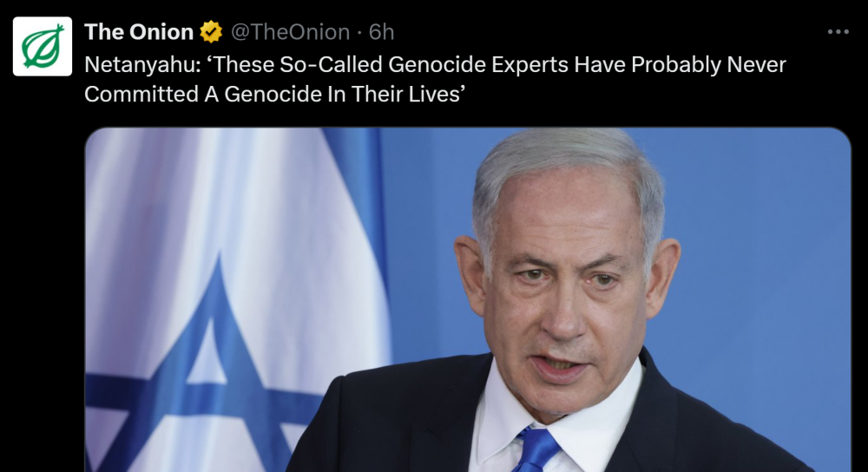Open the three-dot more options menu
868x472 pixels.
click(x=838, y=32)
